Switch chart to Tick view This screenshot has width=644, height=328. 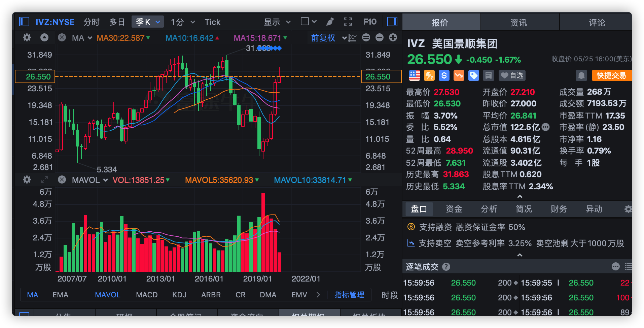(x=213, y=22)
